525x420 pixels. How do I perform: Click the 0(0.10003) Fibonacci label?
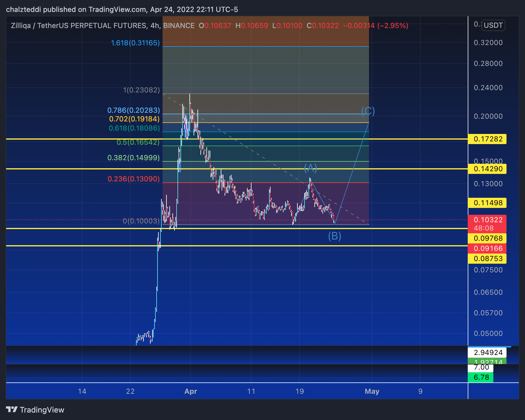point(141,221)
